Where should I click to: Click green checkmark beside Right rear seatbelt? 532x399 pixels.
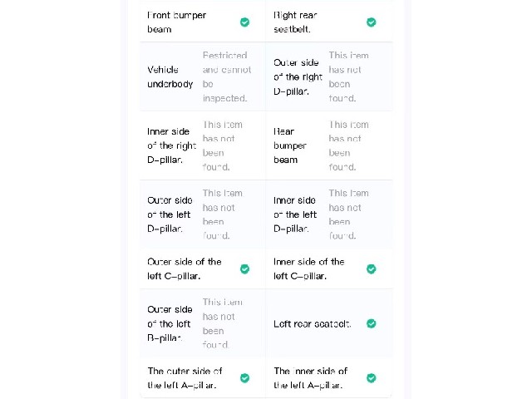point(372,22)
